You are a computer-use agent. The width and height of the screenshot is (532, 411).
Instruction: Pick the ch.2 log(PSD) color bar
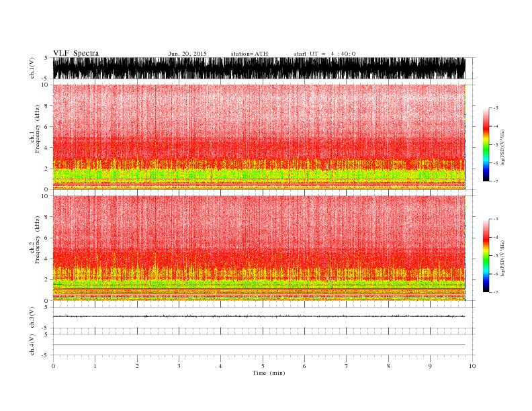tap(486, 256)
